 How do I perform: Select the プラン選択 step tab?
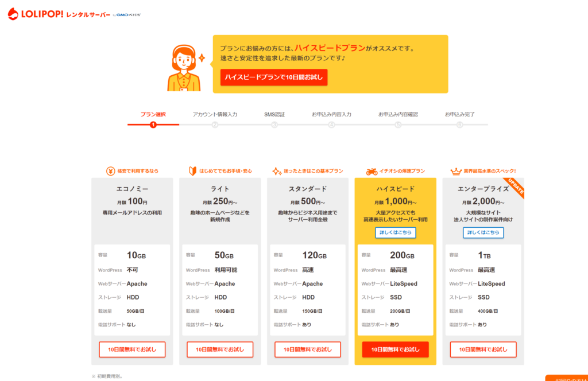tap(153, 115)
